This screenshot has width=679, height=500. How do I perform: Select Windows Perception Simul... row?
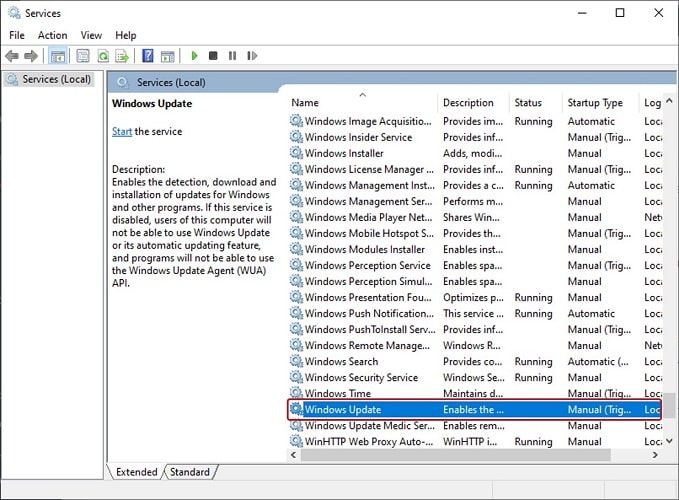(x=475, y=281)
